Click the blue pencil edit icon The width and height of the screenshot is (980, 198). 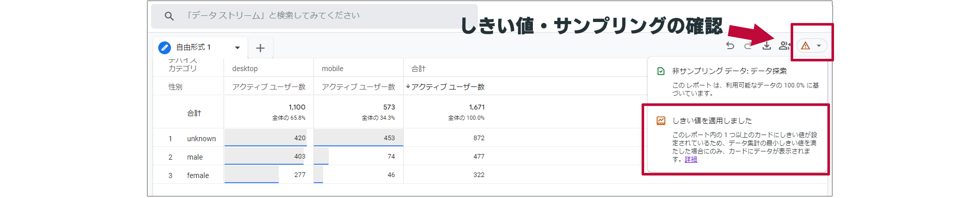(x=164, y=48)
